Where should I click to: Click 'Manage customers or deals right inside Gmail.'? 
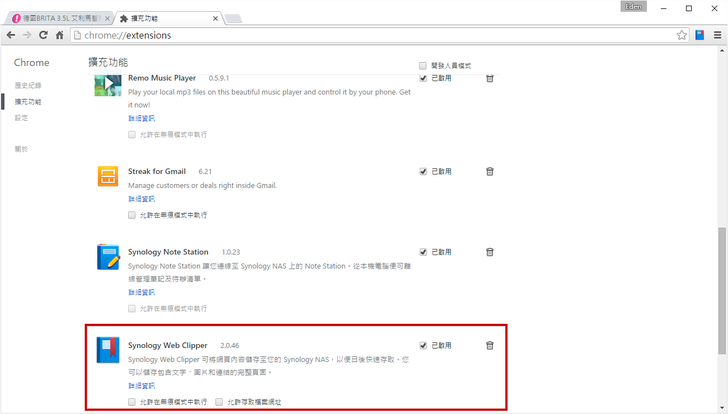[x=202, y=186]
